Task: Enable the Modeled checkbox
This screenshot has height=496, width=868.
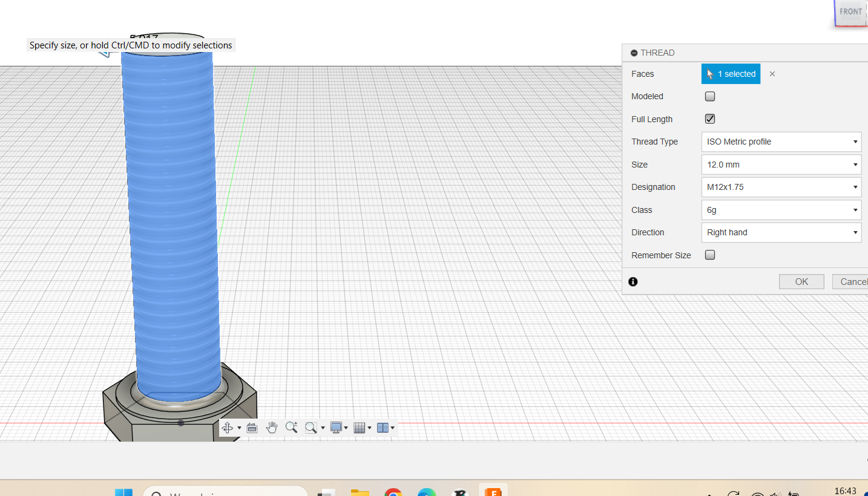Action: 710,96
